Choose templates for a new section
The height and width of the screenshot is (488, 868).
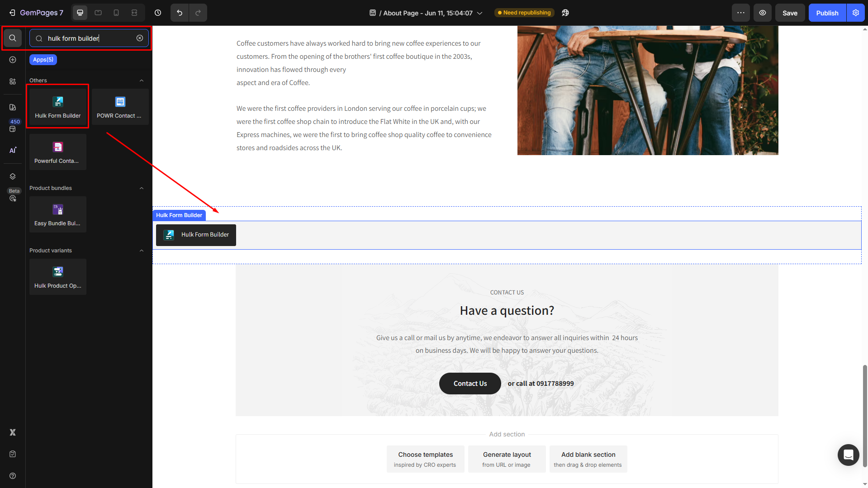pyautogui.click(x=425, y=459)
